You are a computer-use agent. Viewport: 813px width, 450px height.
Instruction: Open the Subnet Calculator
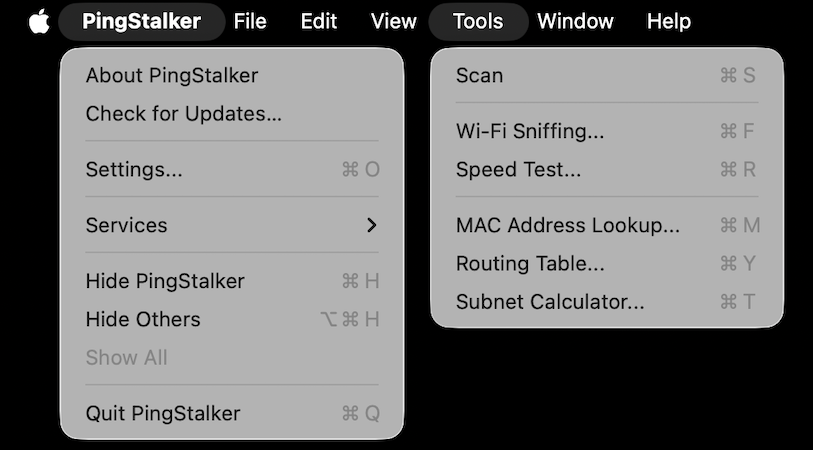pyautogui.click(x=550, y=301)
